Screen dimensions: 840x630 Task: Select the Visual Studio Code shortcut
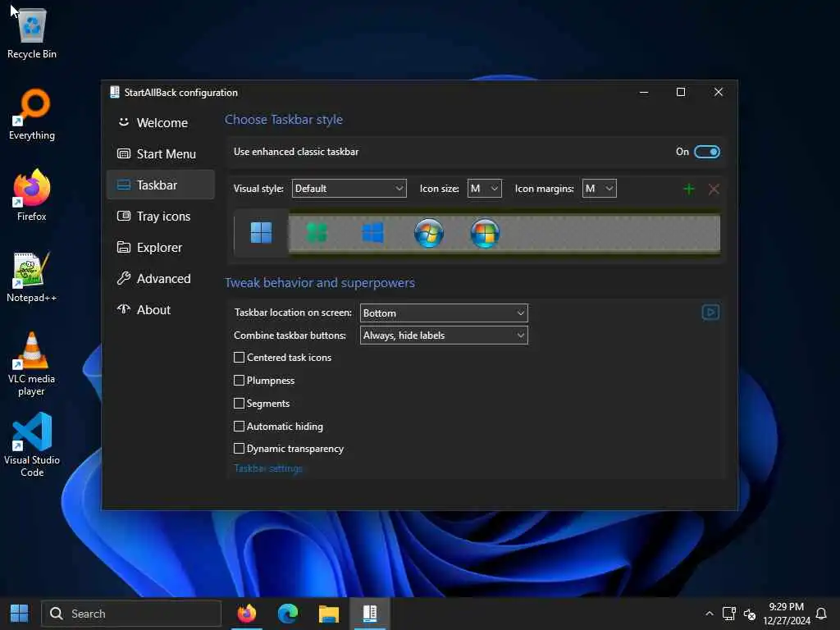point(32,445)
